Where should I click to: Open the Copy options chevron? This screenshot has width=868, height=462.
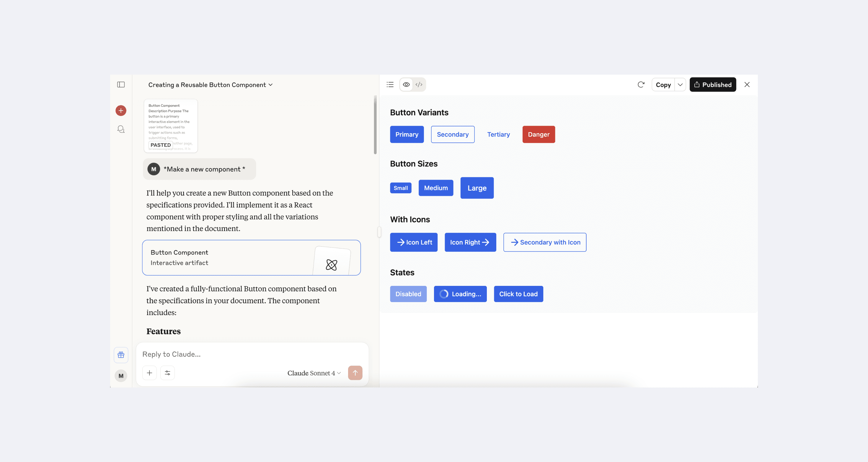click(x=680, y=84)
